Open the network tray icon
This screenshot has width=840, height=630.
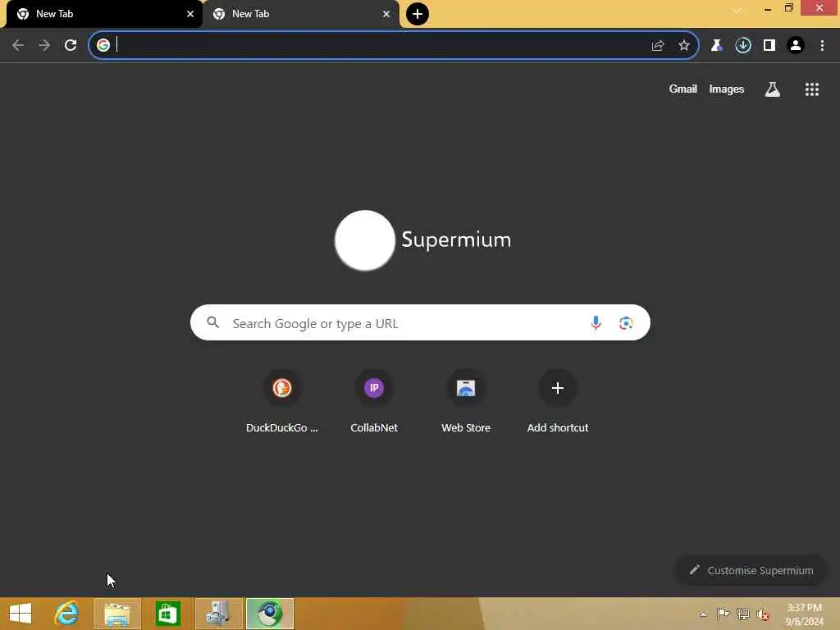coord(742,614)
